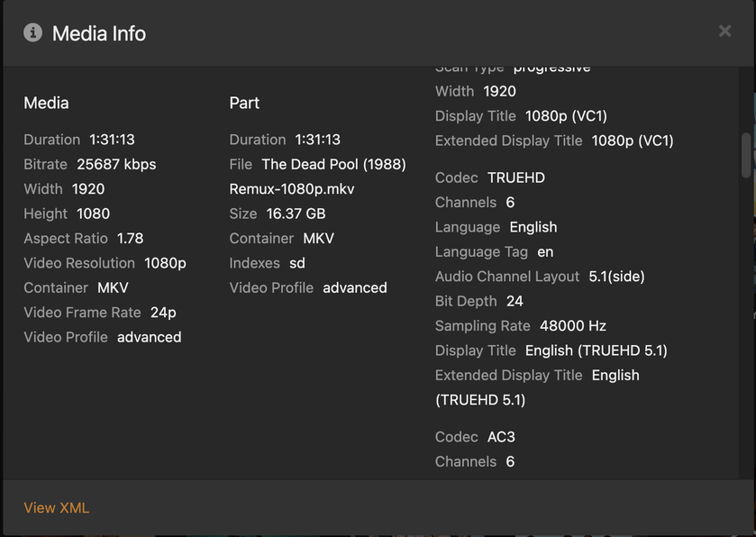Select the Bit Depth value 24
This screenshot has width=756, height=537.
pos(515,301)
